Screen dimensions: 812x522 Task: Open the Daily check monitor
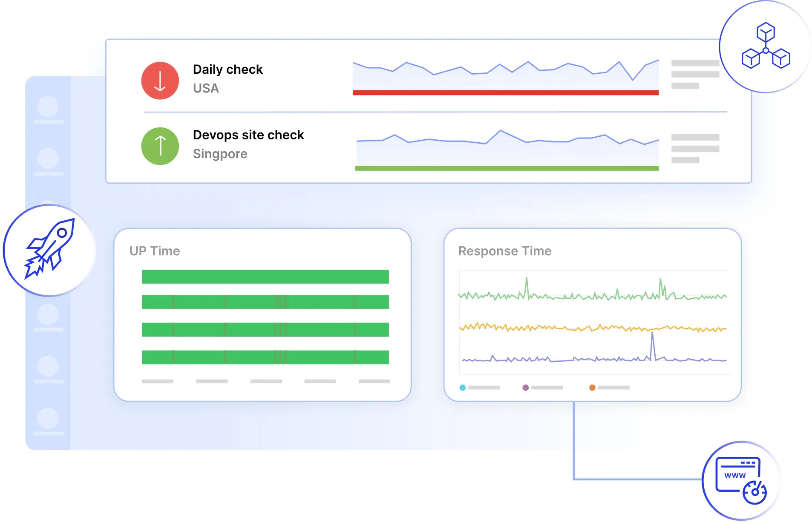coord(227,69)
